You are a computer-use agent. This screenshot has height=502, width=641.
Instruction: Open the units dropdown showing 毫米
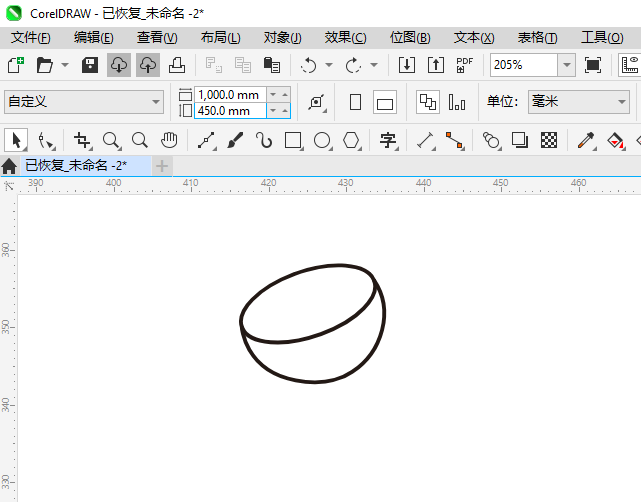(x=578, y=102)
